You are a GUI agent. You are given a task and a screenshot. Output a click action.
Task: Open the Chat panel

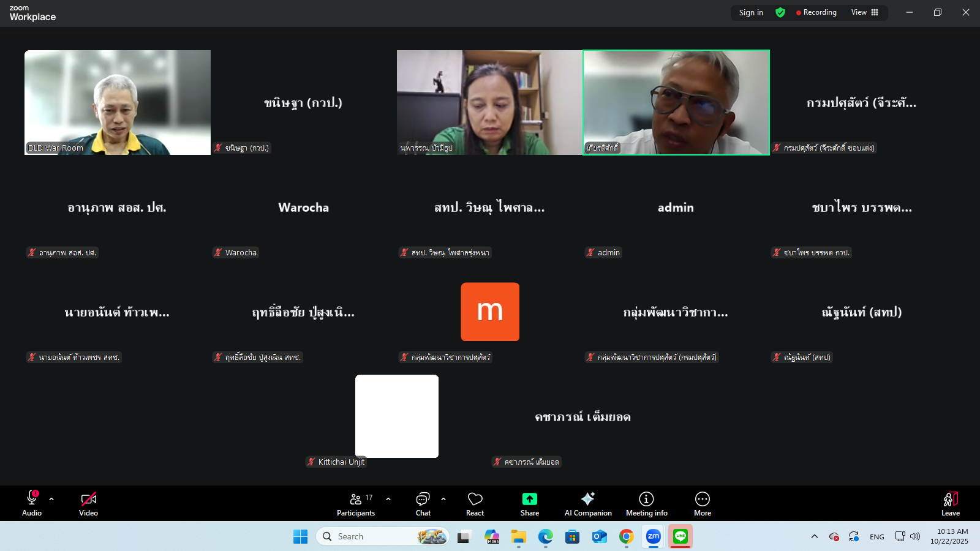coord(423,504)
